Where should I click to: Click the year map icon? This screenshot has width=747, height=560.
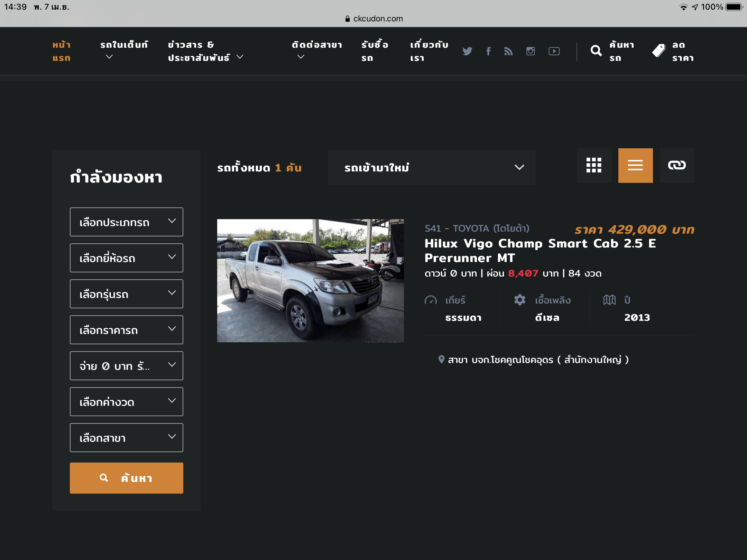click(x=609, y=300)
